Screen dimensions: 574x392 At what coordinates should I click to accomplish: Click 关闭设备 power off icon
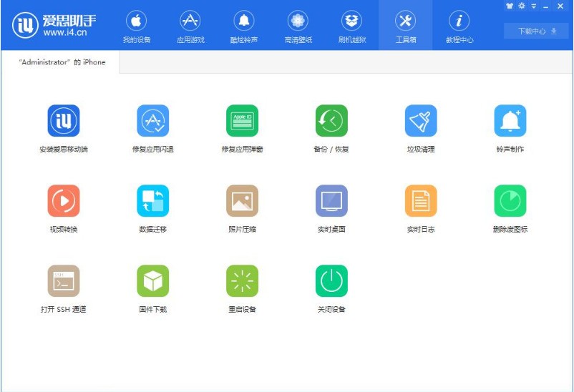331,280
